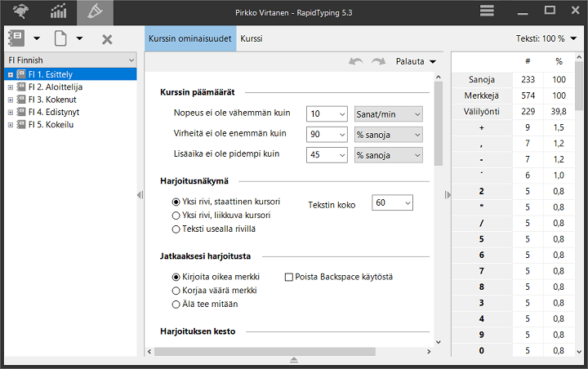Open the Sanat/min unit dropdown

[x=389, y=114]
